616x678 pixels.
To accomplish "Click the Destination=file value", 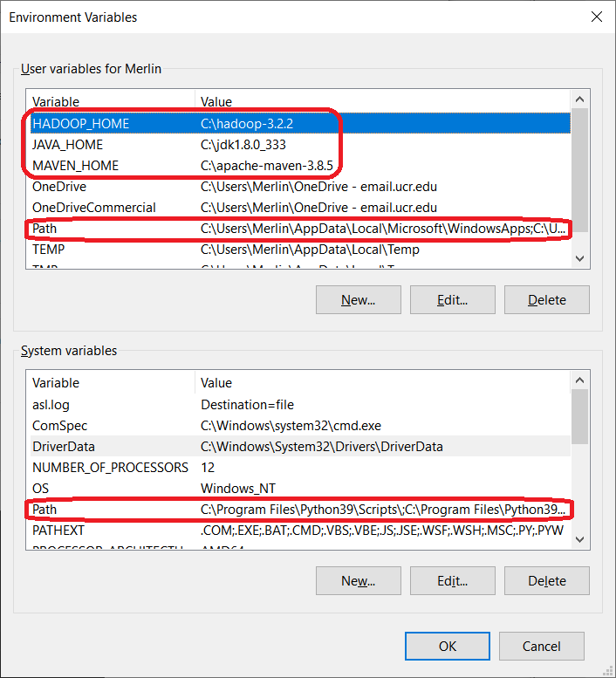I will (x=247, y=405).
